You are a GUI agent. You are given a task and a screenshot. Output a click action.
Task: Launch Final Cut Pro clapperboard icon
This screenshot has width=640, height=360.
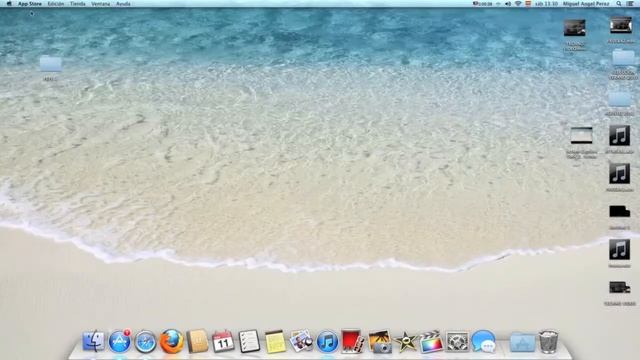pos(431,342)
